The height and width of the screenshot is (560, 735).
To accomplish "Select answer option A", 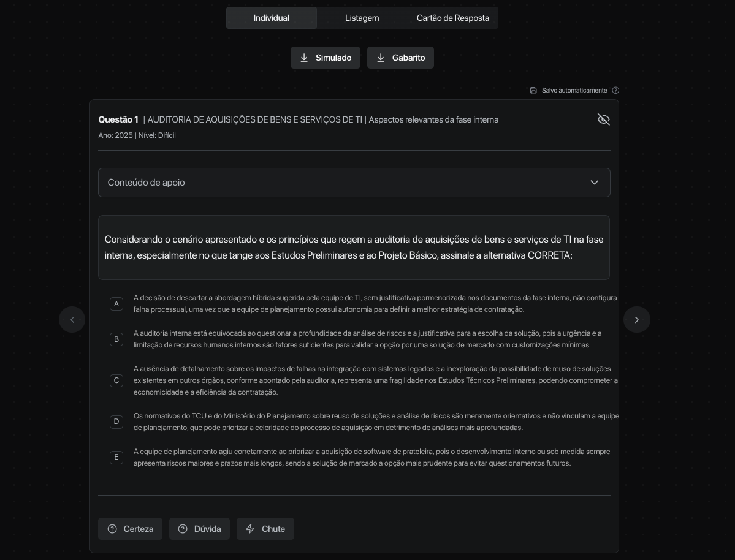I will click(116, 304).
